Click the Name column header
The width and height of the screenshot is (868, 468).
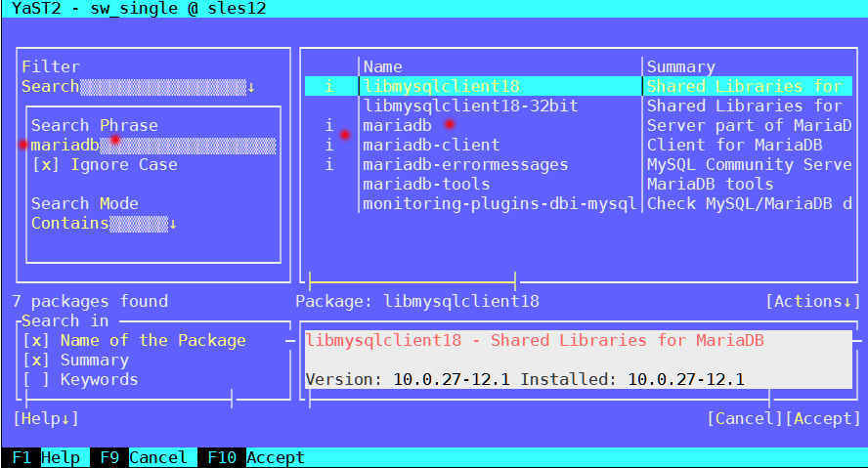tap(382, 67)
